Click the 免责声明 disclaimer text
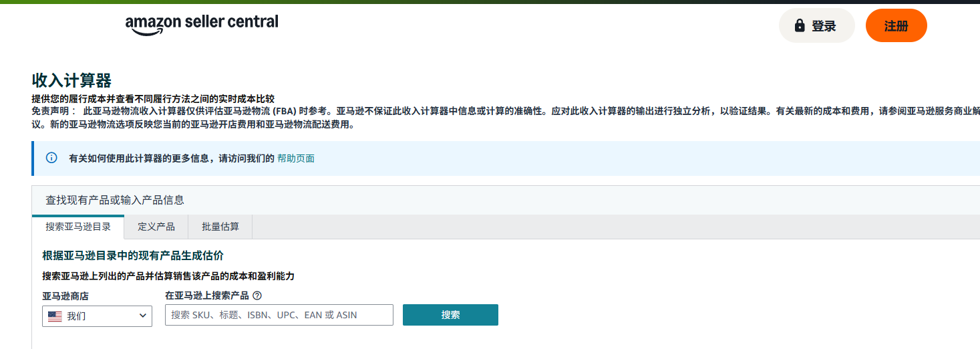The height and width of the screenshot is (349, 980). pos(506,118)
